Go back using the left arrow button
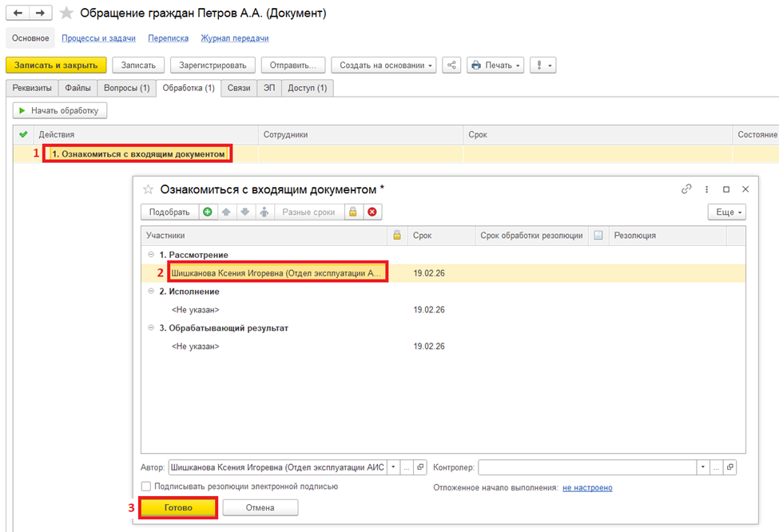The height and width of the screenshot is (532, 779). tap(18, 14)
